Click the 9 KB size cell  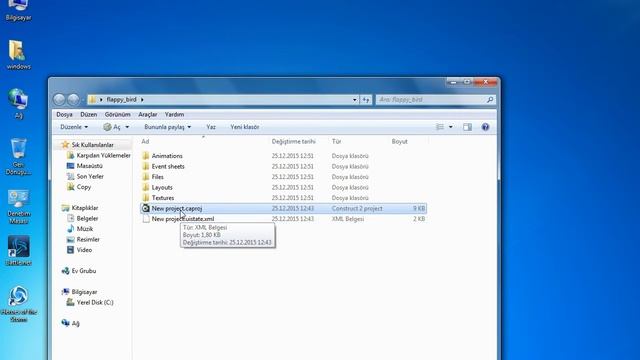click(419, 208)
